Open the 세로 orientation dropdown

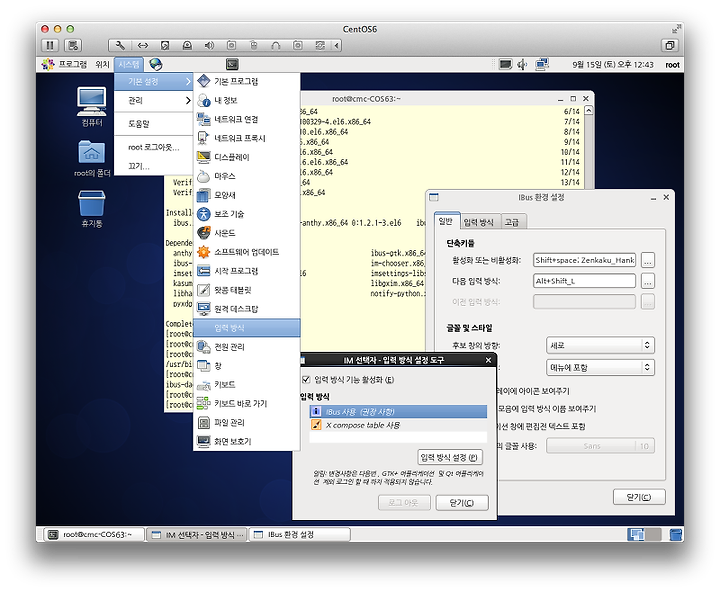tap(600, 345)
